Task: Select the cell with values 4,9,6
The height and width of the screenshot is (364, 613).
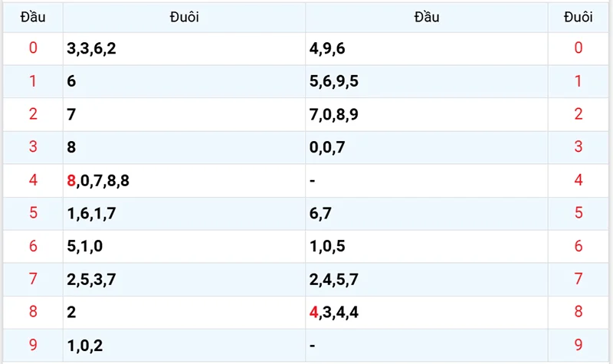Action: click(x=327, y=49)
